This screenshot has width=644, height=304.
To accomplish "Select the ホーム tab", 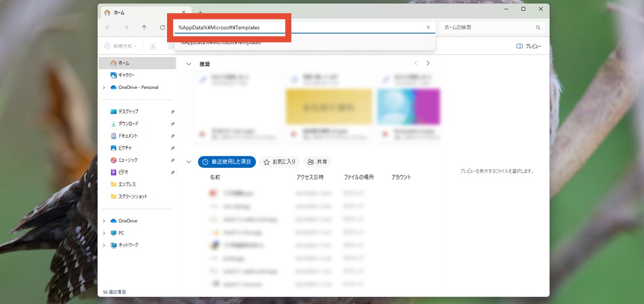I will pyautogui.click(x=145, y=13).
